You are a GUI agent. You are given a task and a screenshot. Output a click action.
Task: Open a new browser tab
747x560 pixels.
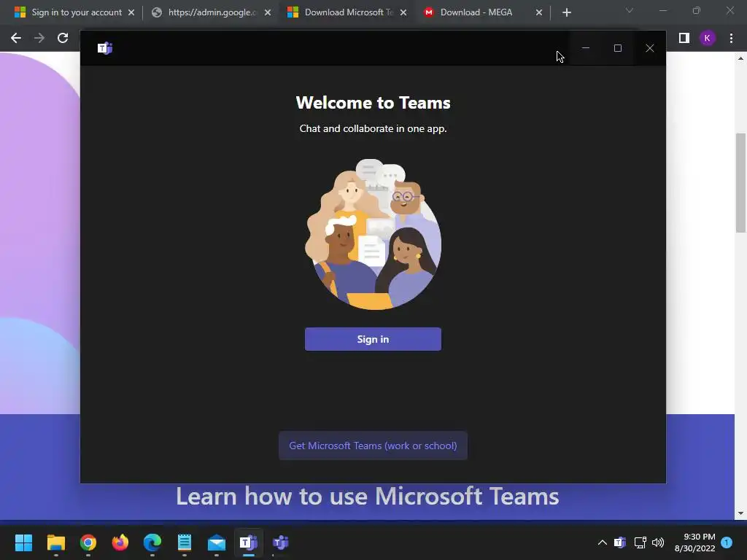click(x=566, y=12)
